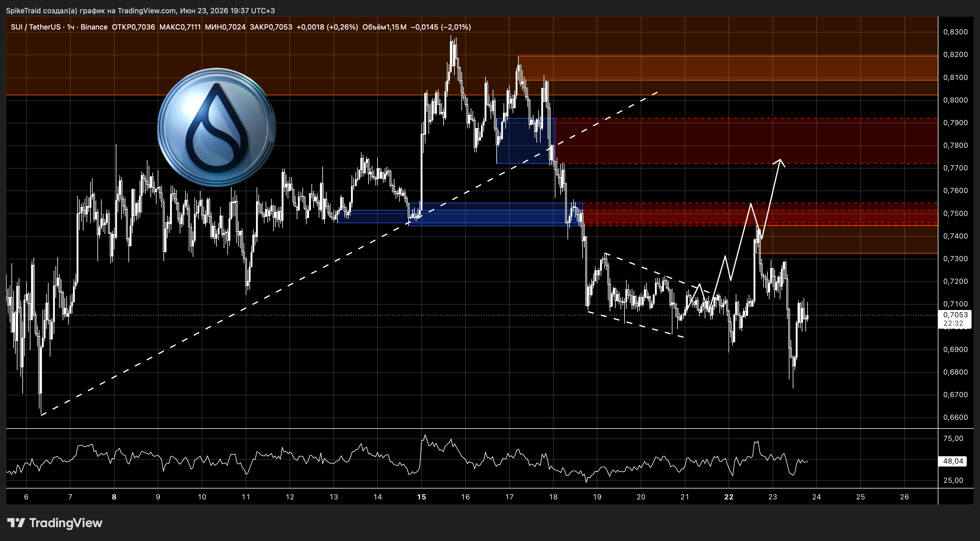
Task: Click the 75,00 indicator scale label
Action: click(953, 439)
